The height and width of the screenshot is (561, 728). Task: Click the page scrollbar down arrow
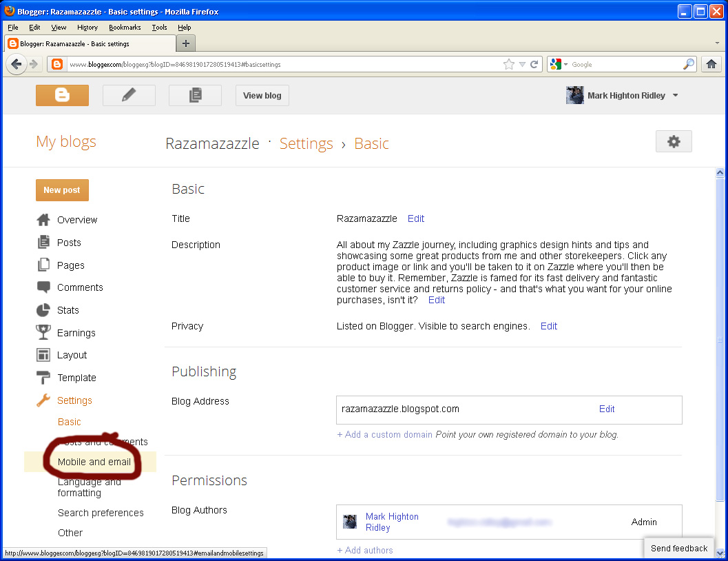720,553
